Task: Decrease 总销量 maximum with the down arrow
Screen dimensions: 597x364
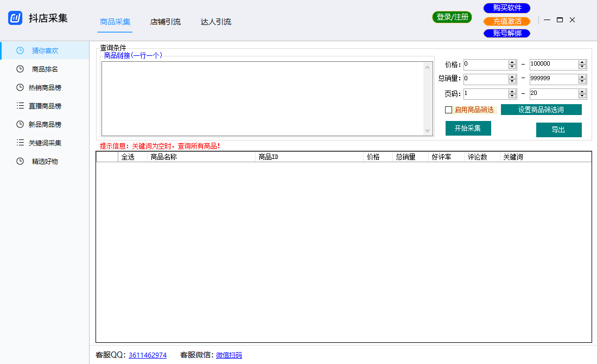Action: point(583,81)
